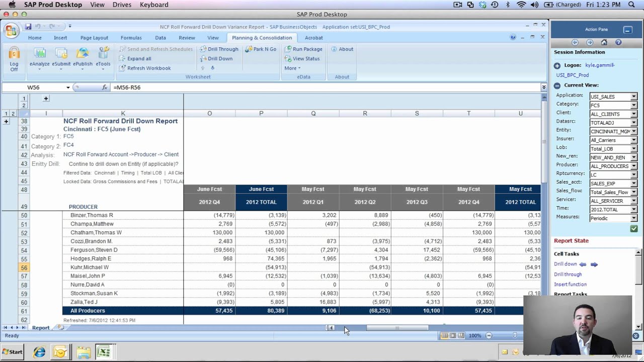
Task: Switch to the Data tab
Action: coord(160,38)
